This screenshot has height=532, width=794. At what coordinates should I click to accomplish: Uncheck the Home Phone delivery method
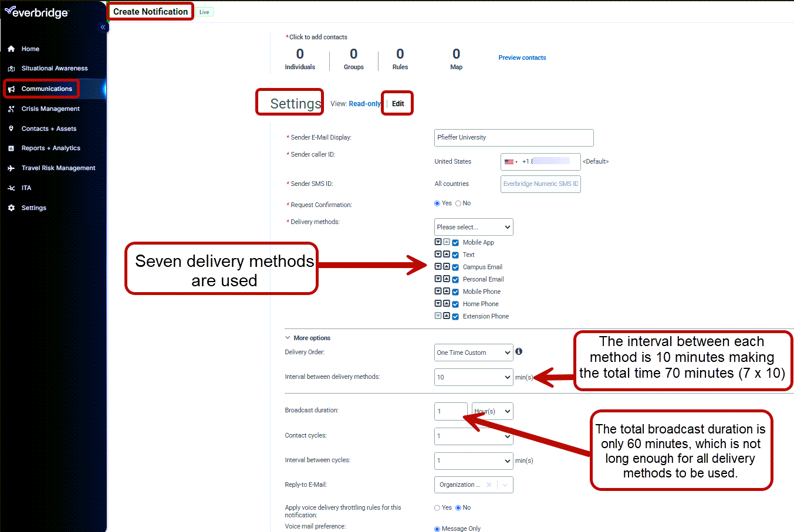455,304
